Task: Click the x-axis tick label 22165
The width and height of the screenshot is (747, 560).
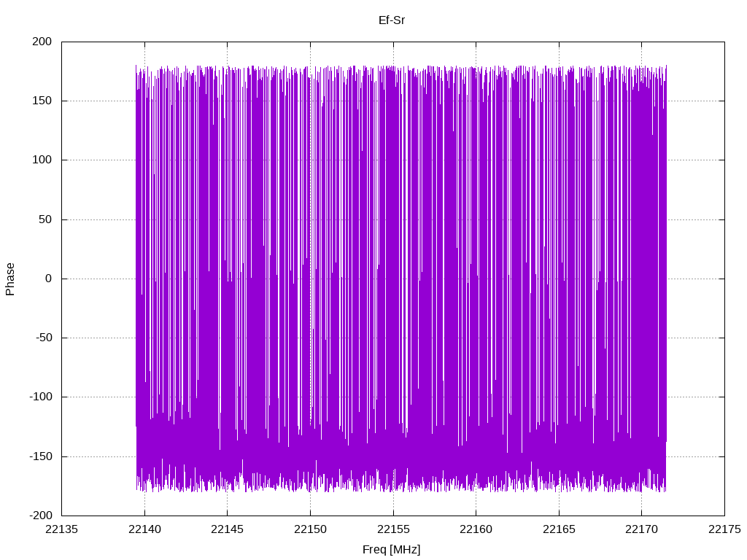Action: coord(559,529)
